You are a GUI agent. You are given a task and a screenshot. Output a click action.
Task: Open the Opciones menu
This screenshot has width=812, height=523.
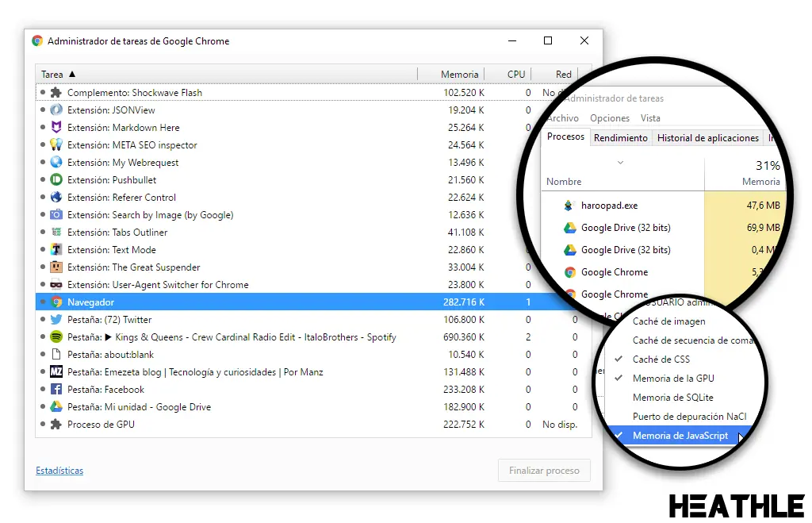610,118
